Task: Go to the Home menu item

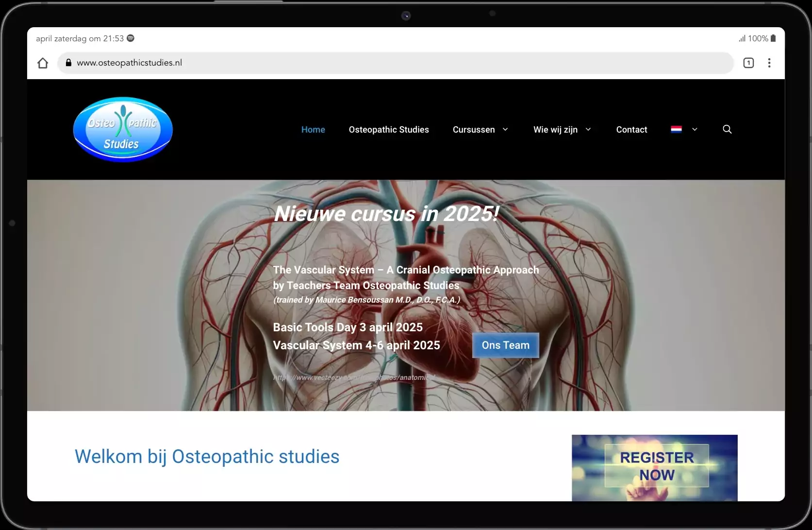Action: [x=313, y=130]
